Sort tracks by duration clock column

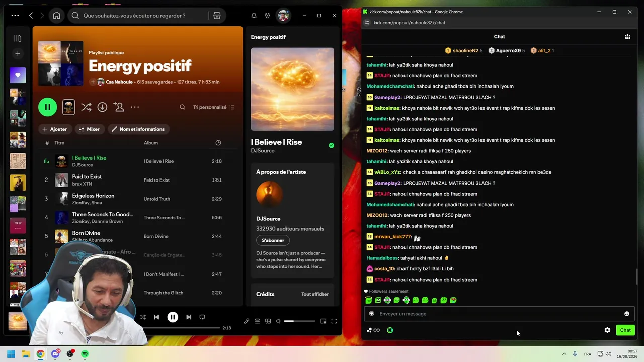tap(218, 143)
